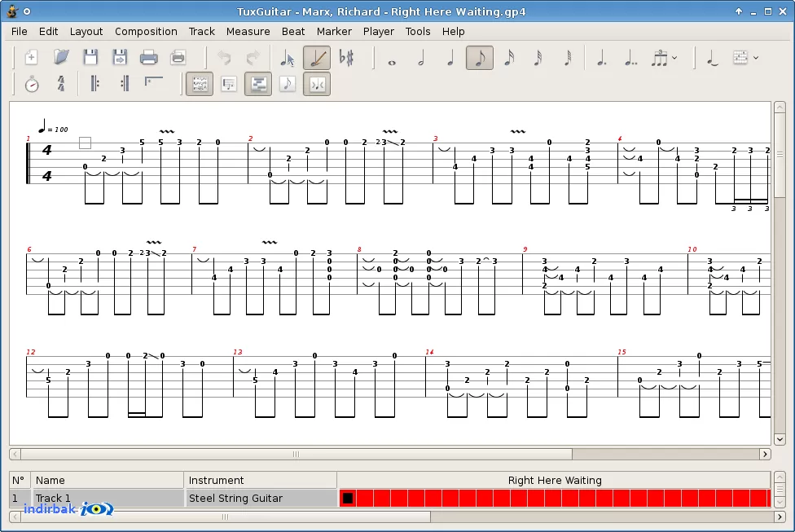Apply triplet tuplet to note
The width and height of the screenshot is (795, 532).
(659, 57)
